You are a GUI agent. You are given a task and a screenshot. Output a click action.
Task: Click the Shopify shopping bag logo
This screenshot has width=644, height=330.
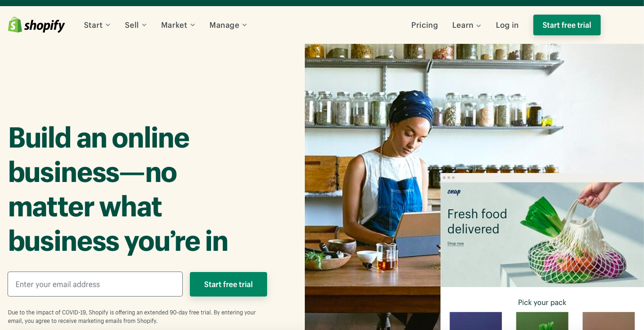click(15, 25)
